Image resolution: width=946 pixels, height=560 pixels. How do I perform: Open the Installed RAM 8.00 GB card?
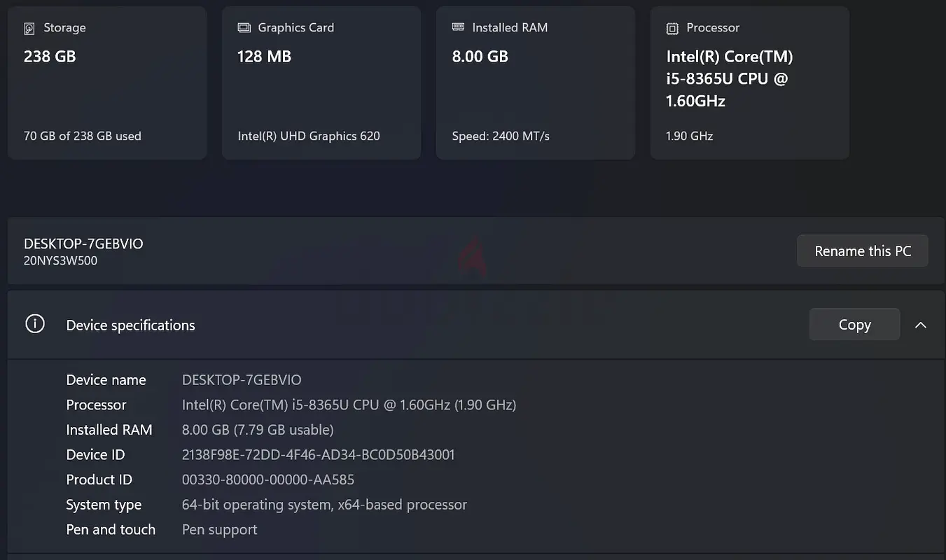click(x=536, y=83)
